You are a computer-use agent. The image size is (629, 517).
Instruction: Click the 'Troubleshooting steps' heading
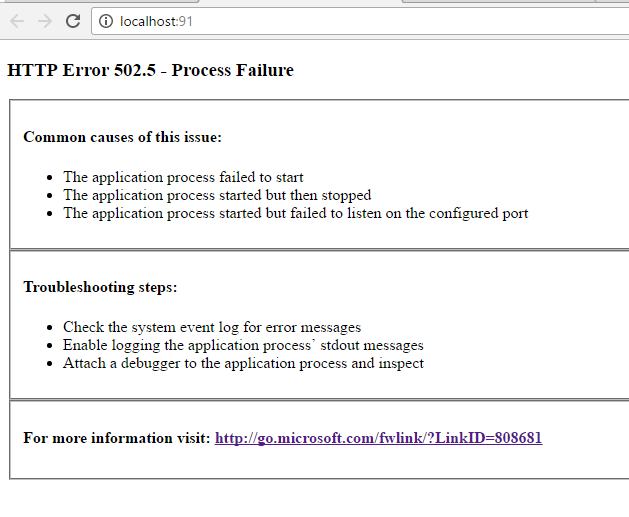pyautogui.click(x=100, y=287)
